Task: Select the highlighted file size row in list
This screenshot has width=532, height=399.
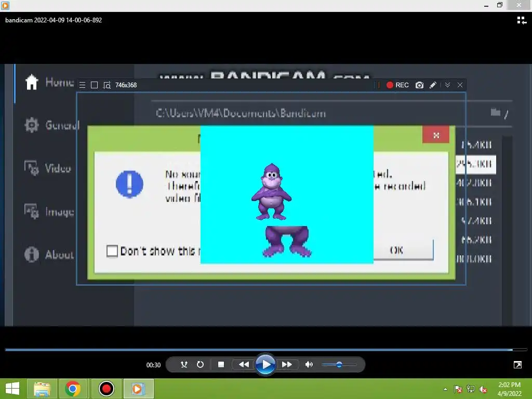Action: [x=476, y=165]
